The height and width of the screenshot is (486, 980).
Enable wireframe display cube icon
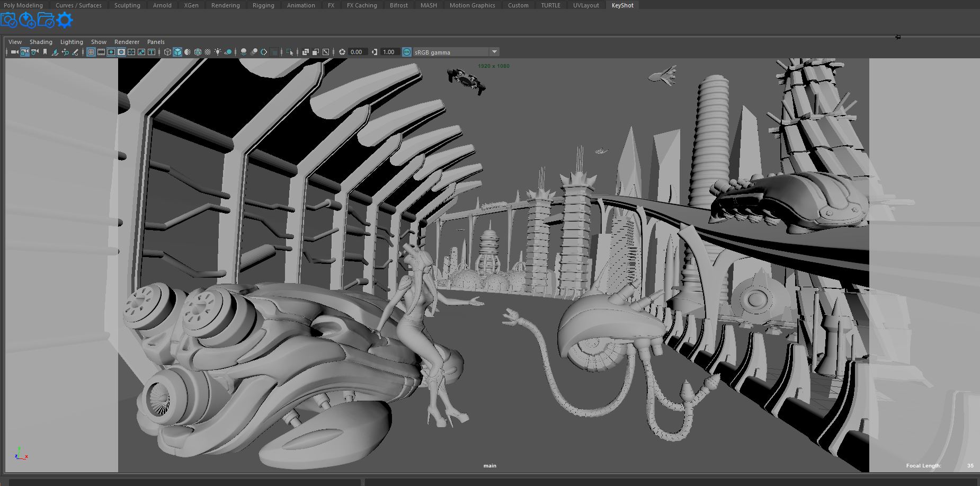pos(167,52)
